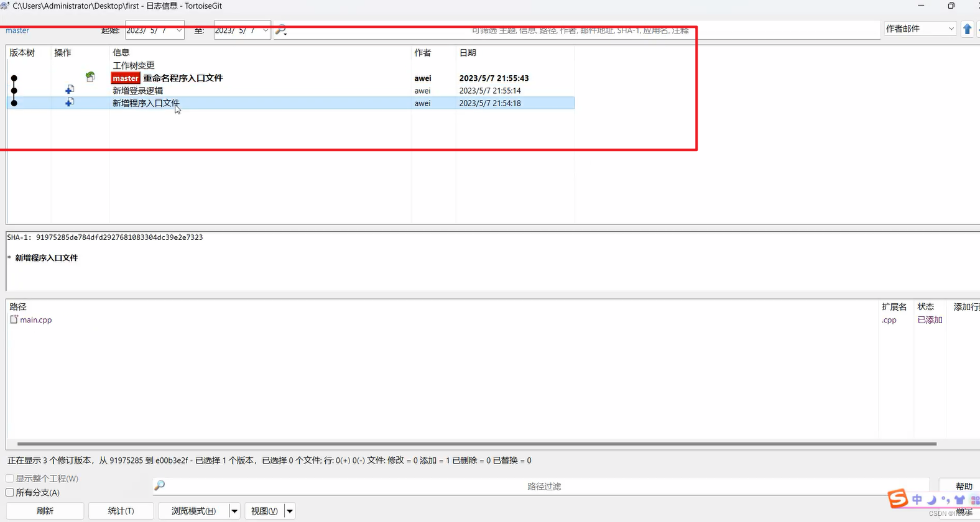The height and width of the screenshot is (522, 980).
Task: Click the red master branch label
Action: 126,78
